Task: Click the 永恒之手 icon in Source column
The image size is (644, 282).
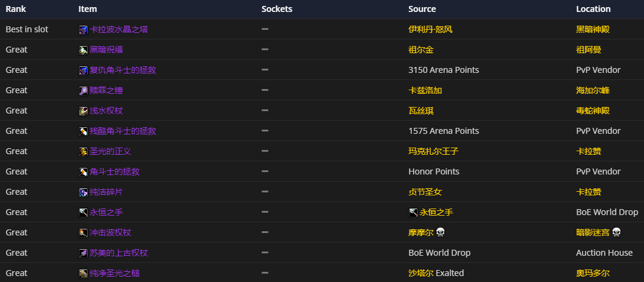Action: pyautogui.click(x=413, y=213)
